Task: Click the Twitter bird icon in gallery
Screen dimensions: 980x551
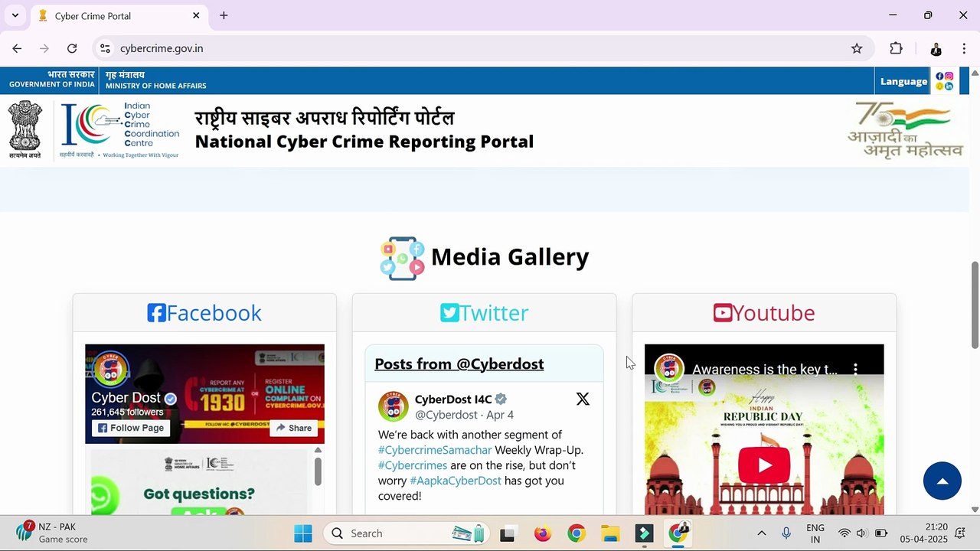Action: pos(449,313)
